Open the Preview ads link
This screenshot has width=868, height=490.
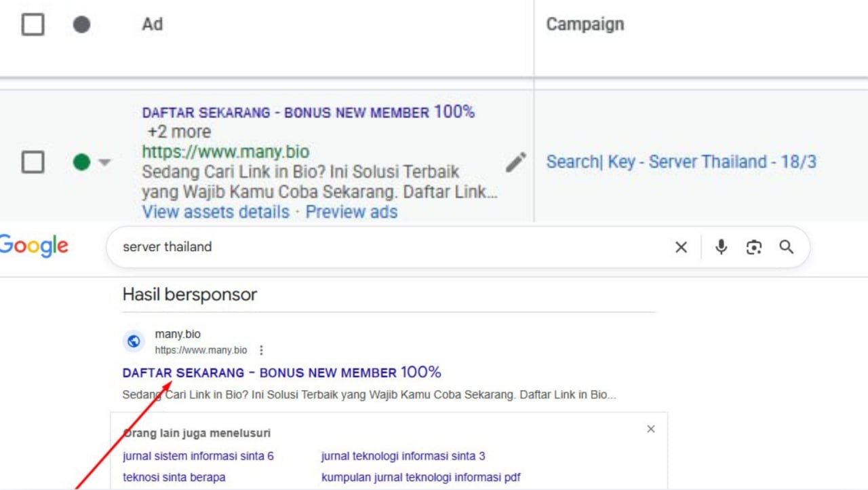(x=351, y=212)
